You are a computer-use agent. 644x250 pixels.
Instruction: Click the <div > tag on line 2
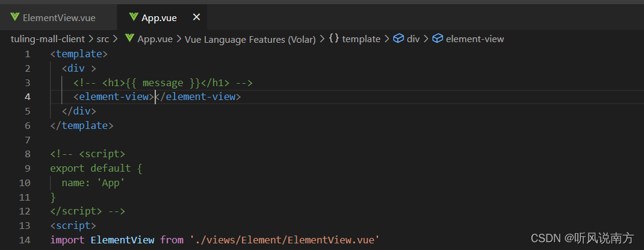point(79,69)
